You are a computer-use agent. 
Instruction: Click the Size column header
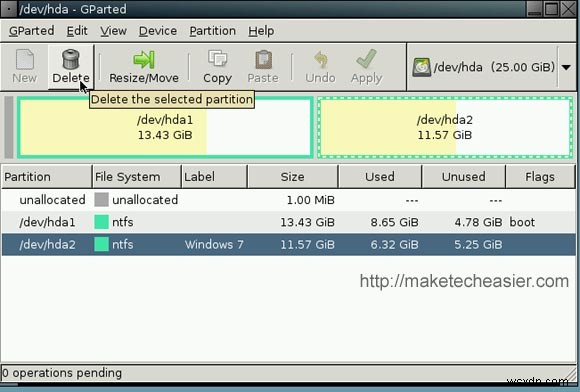click(293, 177)
